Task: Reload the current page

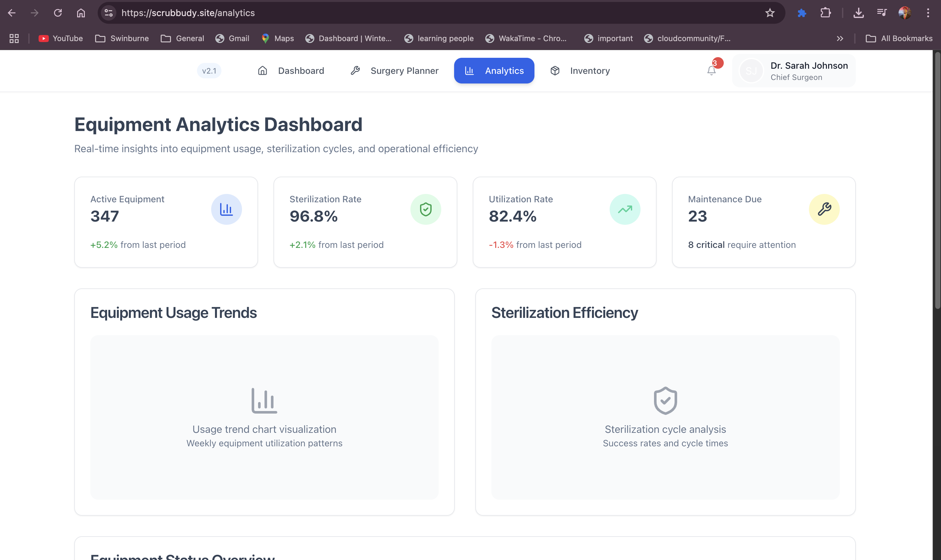Action: pyautogui.click(x=58, y=13)
